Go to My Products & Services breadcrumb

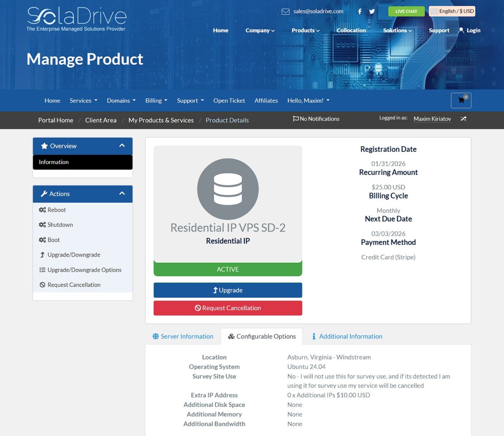pos(161,120)
